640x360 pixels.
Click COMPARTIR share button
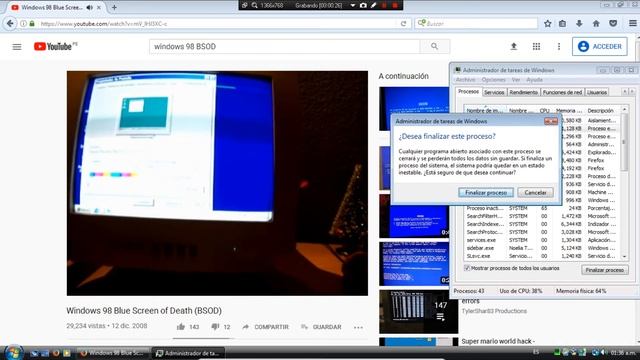266,327
